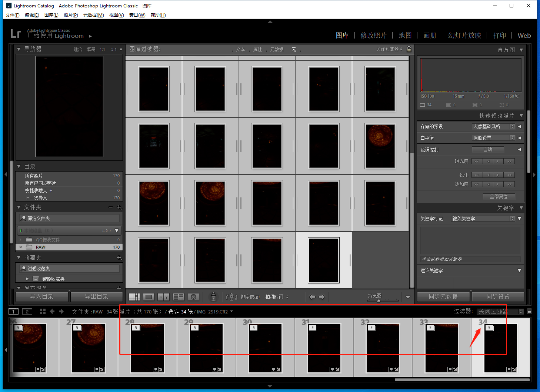Open 关闭过滤器 dropdown in filter bar
The width and height of the screenshot is (540, 392).
[x=389, y=49]
